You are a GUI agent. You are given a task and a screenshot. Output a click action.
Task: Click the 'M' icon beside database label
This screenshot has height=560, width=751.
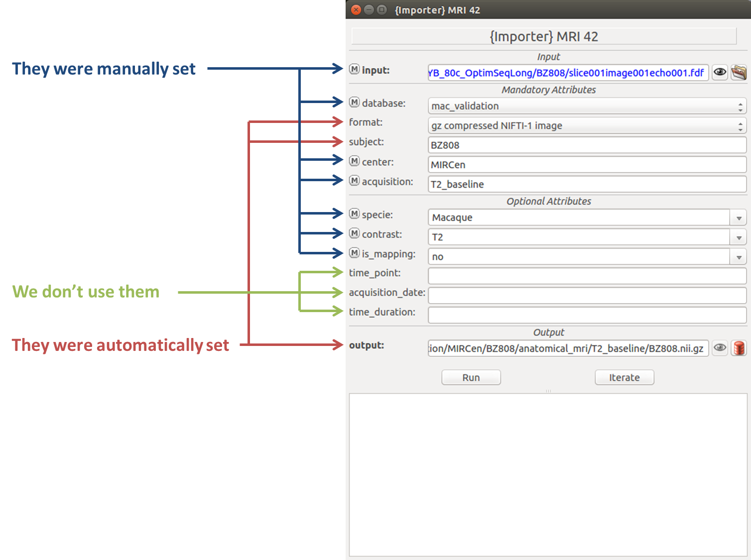354,103
